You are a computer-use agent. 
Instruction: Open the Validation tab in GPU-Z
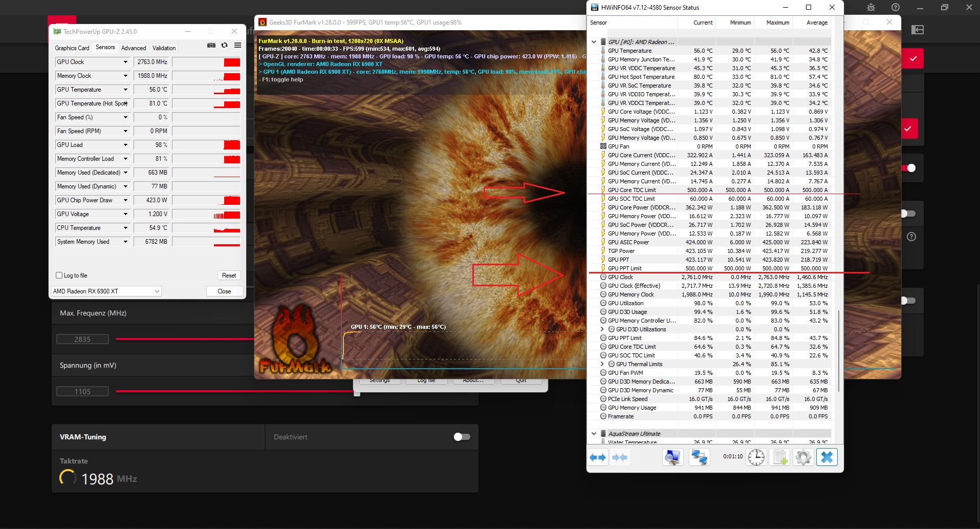pyautogui.click(x=164, y=48)
